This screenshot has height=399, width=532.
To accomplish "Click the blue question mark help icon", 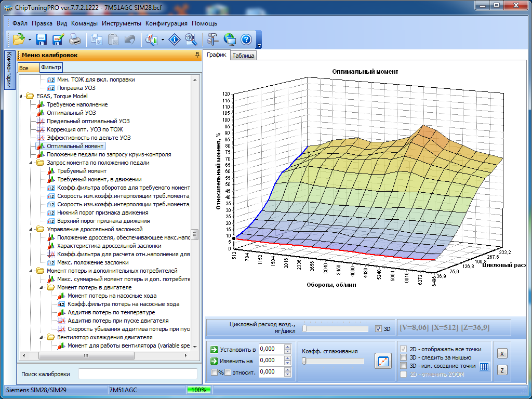I will tap(246, 39).
